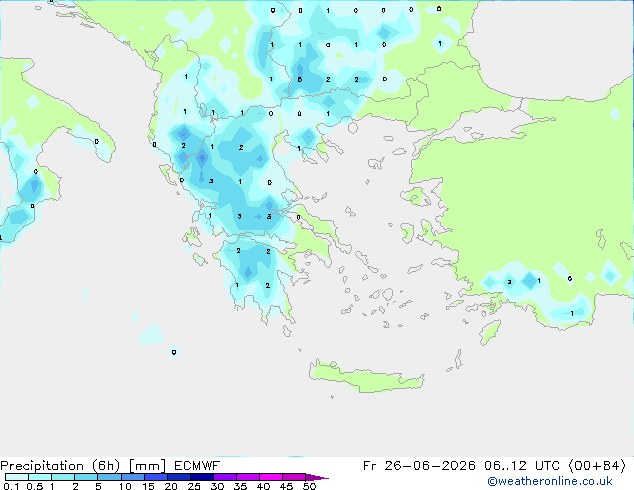The image size is (634, 490).
Task: Select the 5–10 mm legend color swatch
Action: pyautogui.click(x=109, y=477)
